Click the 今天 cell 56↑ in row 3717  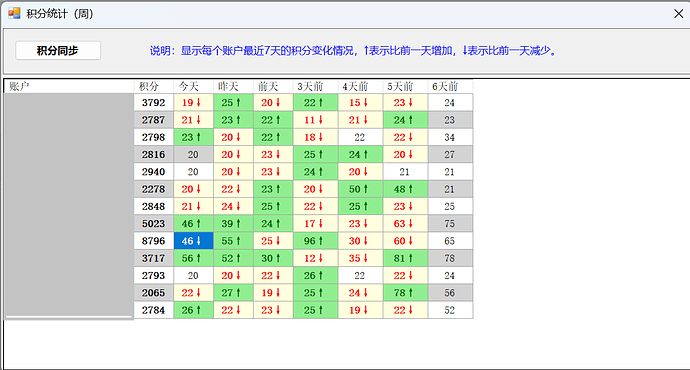[x=194, y=258]
